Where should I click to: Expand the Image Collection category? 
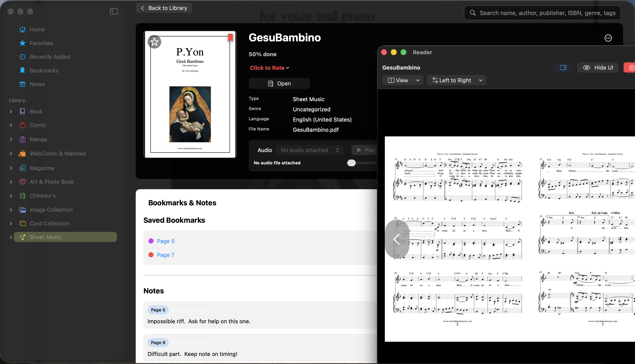[x=11, y=210]
